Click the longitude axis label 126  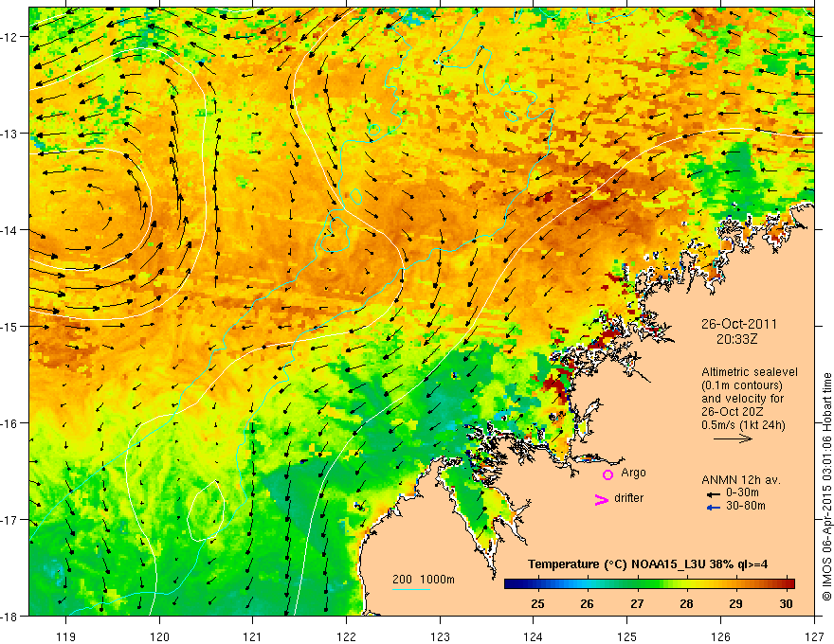pos(720,636)
